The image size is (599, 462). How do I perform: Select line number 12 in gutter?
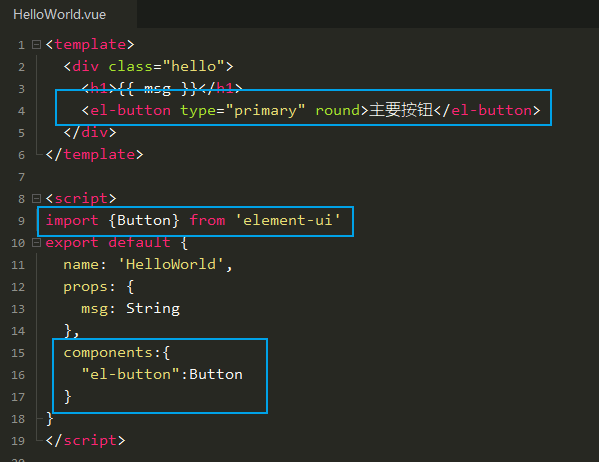tap(18, 287)
